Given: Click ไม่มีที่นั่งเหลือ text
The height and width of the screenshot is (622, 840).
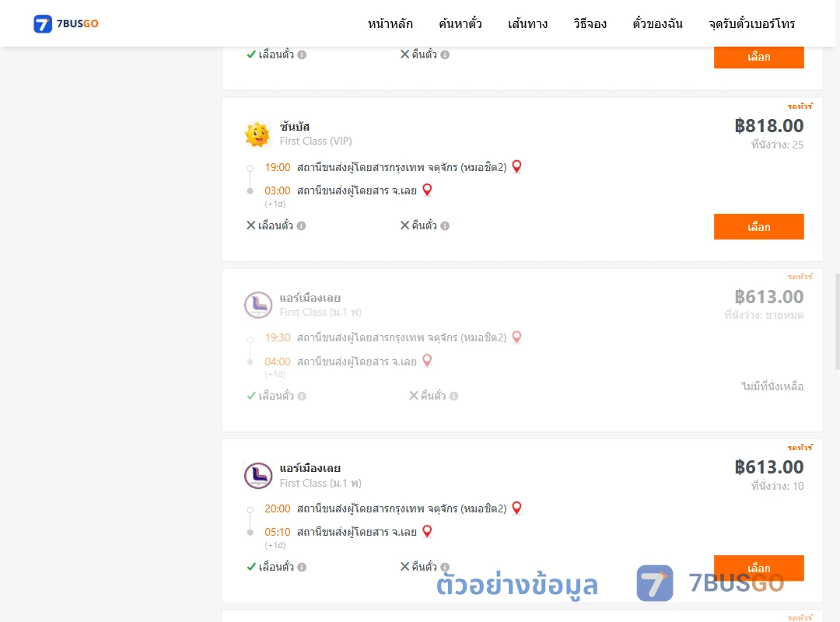Looking at the screenshot, I should point(772,386).
